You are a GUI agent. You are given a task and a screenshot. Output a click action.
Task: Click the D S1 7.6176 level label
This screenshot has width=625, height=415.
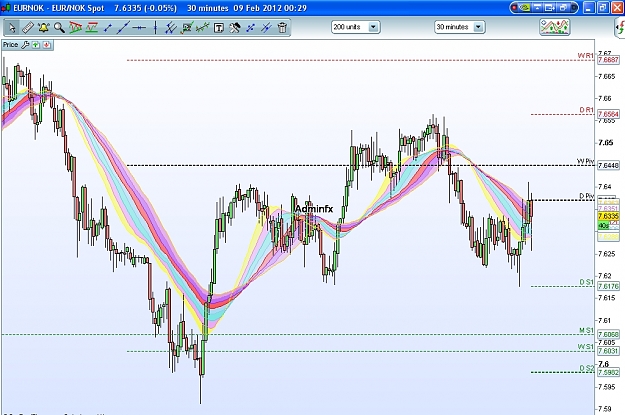(x=608, y=286)
